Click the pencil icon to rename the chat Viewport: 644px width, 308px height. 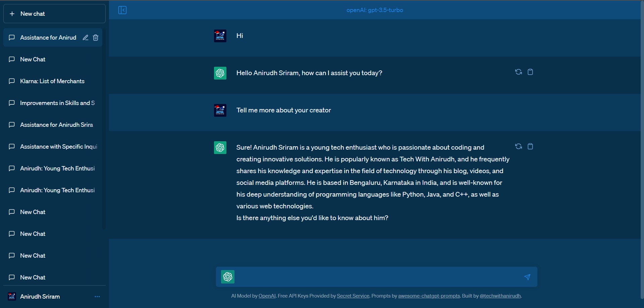(x=86, y=38)
